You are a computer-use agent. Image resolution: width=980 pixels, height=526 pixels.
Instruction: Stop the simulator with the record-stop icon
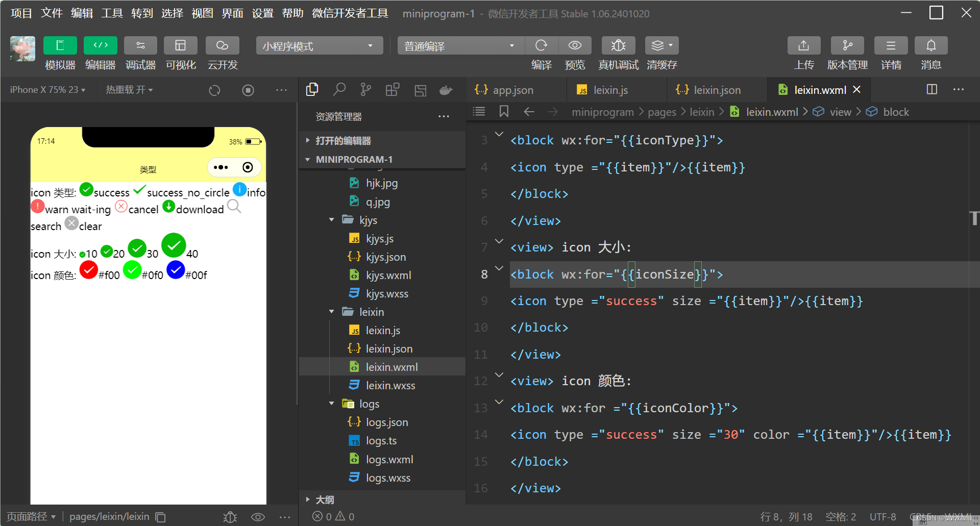248,90
